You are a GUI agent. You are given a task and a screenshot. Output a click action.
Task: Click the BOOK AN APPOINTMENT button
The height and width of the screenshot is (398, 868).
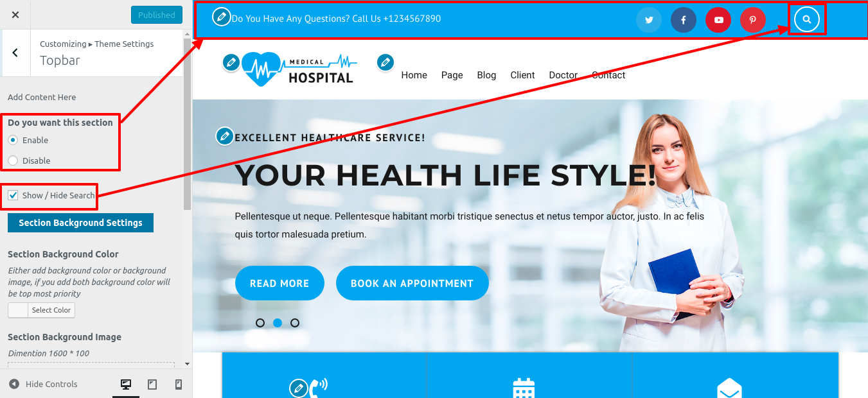412,283
